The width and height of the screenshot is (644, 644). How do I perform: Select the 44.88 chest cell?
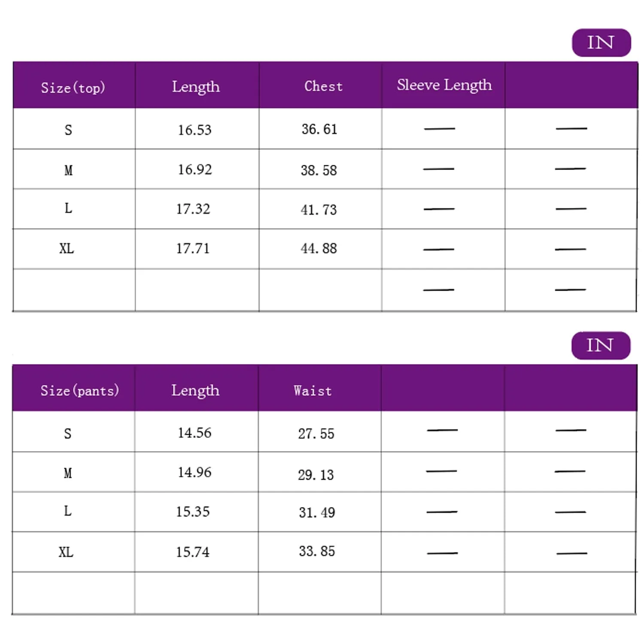point(319,248)
